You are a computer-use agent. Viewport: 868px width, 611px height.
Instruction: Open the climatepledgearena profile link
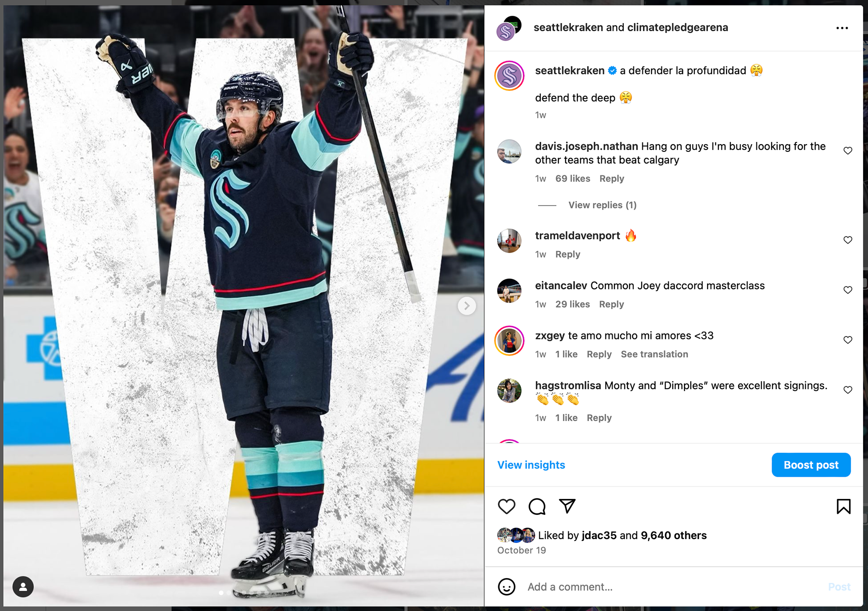coord(678,28)
